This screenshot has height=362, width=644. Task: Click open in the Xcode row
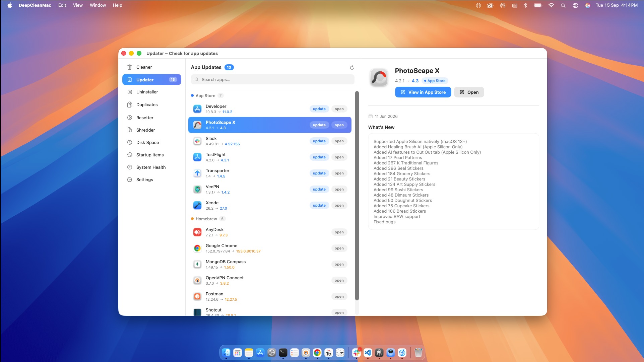tap(339, 205)
